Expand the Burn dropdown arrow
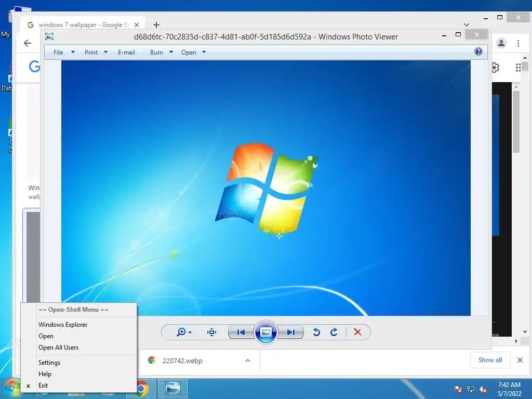Screen dimensions: 532x399 [x=171, y=52]
